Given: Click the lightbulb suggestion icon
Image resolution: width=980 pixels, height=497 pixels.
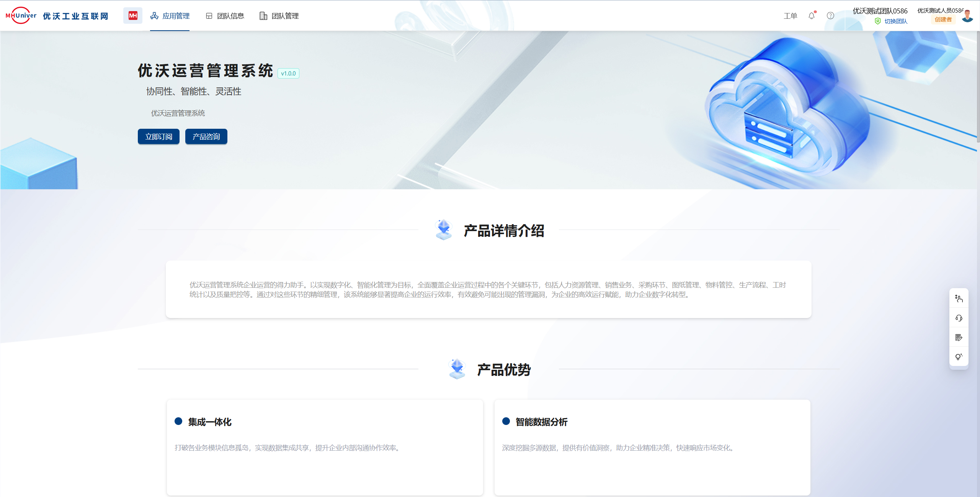Looking at the screenshot, I should pos(959,357).
